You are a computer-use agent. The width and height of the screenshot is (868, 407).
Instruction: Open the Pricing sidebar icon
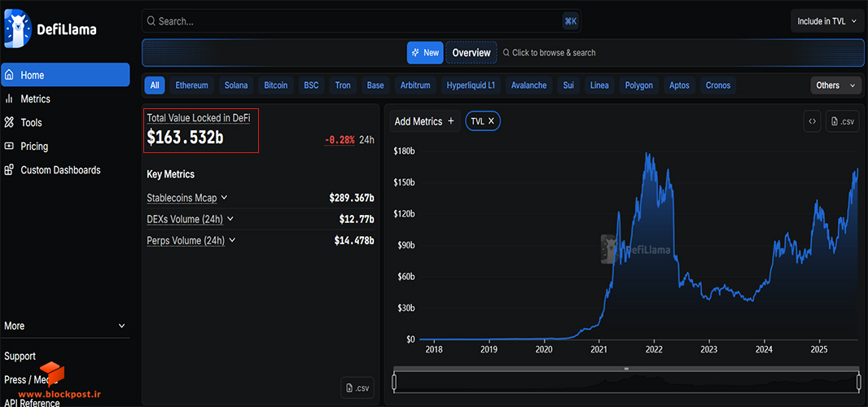coord(9,147)
